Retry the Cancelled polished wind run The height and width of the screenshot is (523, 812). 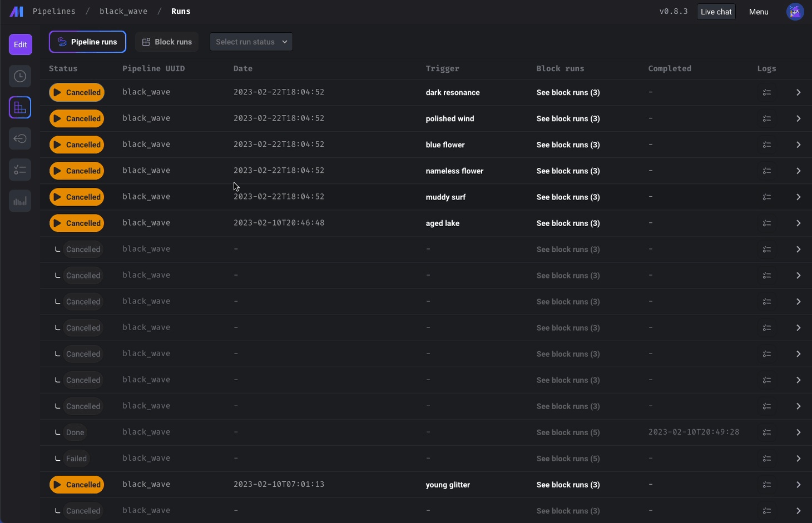click(x=77, y=118)
